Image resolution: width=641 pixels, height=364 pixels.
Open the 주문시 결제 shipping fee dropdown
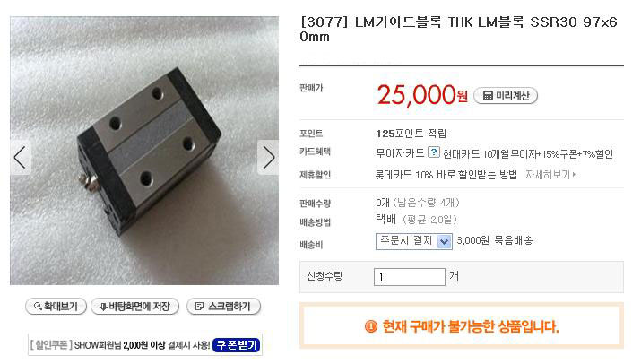click(413, 241)
